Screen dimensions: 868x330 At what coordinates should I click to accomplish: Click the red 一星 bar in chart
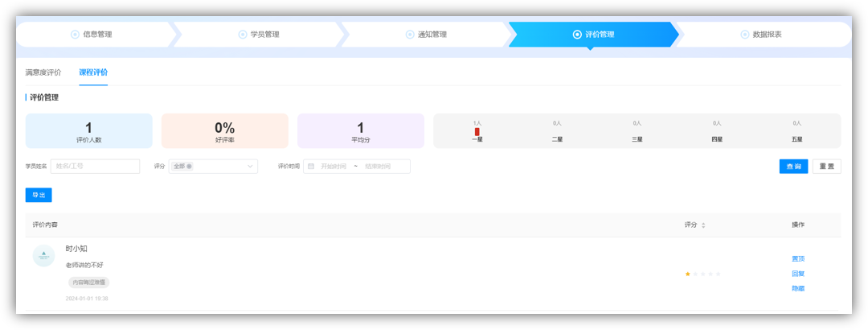click(x=477, y=131)
